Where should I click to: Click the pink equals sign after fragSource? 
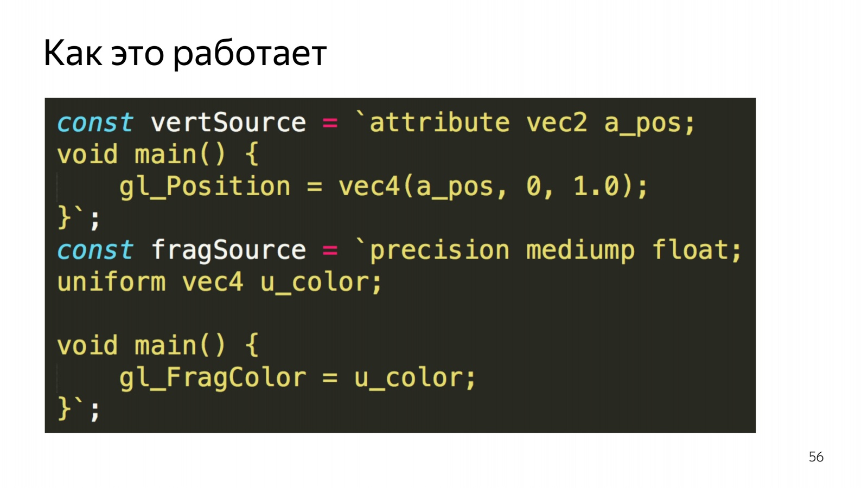click(x=330, y=250)
